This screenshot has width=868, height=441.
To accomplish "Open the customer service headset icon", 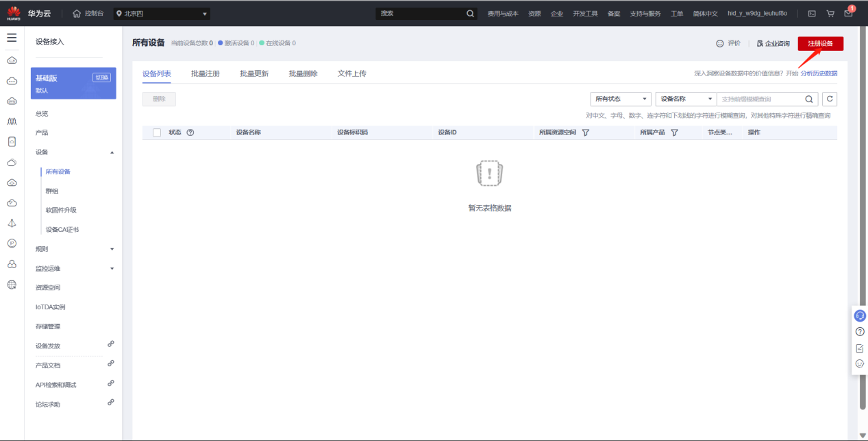I will (860, 315).
